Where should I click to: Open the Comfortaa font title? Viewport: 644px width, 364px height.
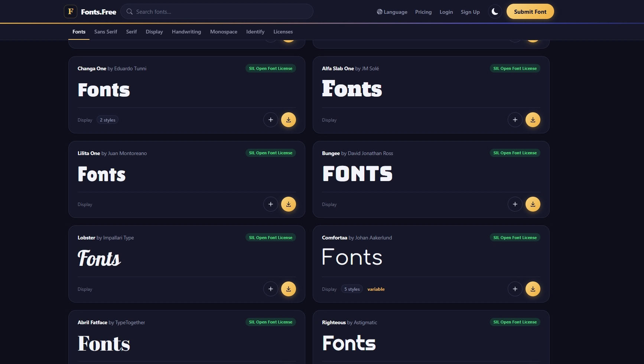click(x=334, y=238)
